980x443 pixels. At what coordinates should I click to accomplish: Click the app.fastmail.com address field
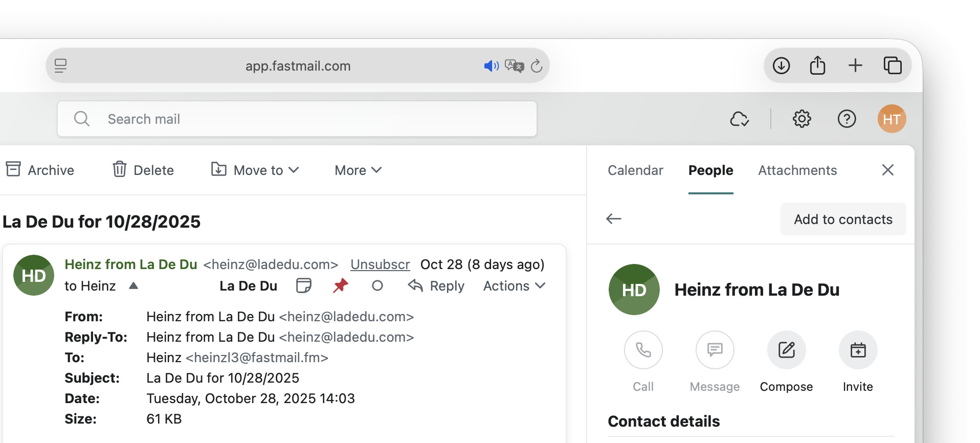[298, 65]
